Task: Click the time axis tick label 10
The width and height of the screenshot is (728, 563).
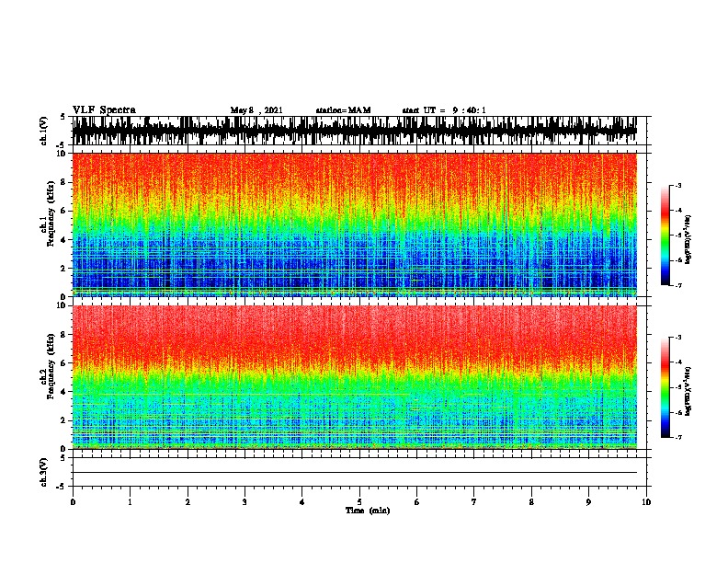Action: point(646,502)
